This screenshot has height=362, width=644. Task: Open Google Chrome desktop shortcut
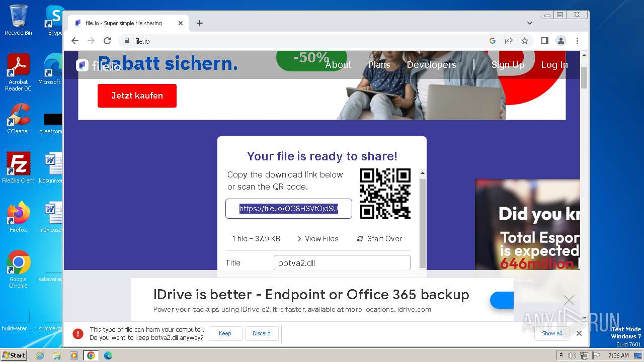pyautogui.click(x=18, y=269)
